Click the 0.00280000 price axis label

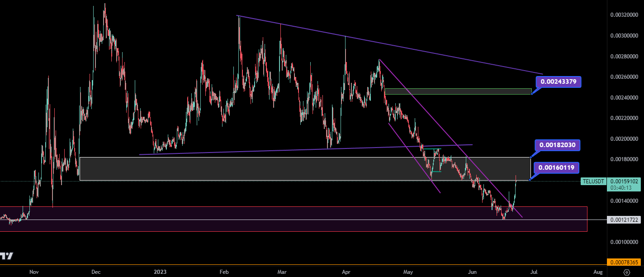tap(624, 57)
